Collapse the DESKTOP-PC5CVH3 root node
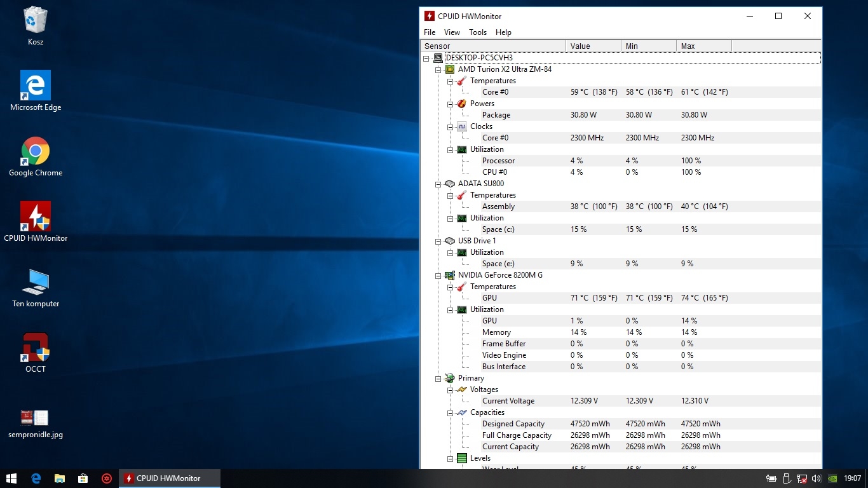Viewport: 868px width, 488px height. (426, 58)
